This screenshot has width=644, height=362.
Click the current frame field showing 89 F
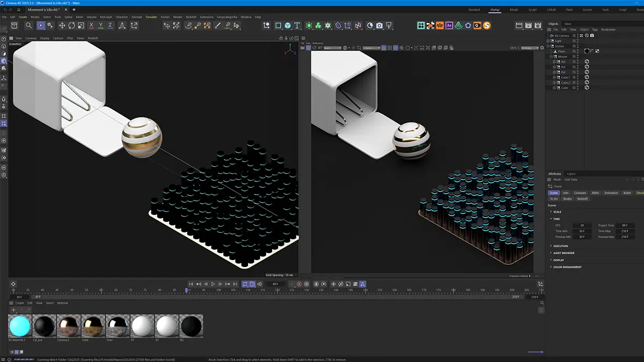(275, 284)
